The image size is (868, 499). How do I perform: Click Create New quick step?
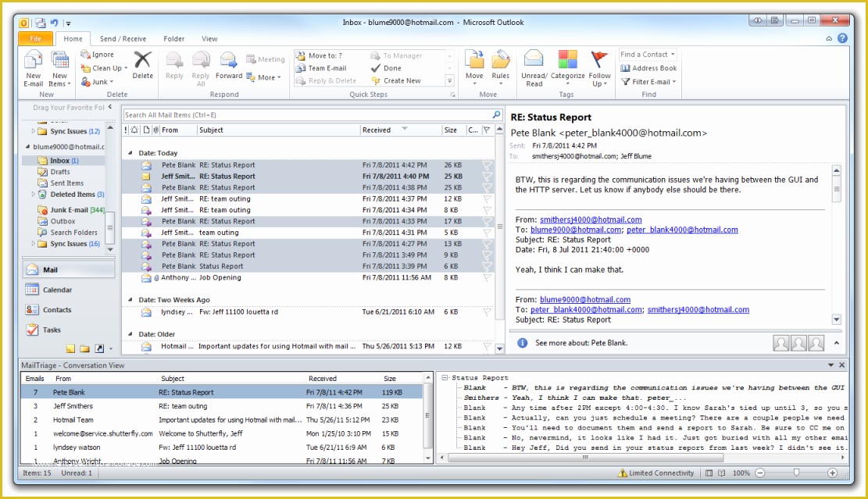point(396,80)
